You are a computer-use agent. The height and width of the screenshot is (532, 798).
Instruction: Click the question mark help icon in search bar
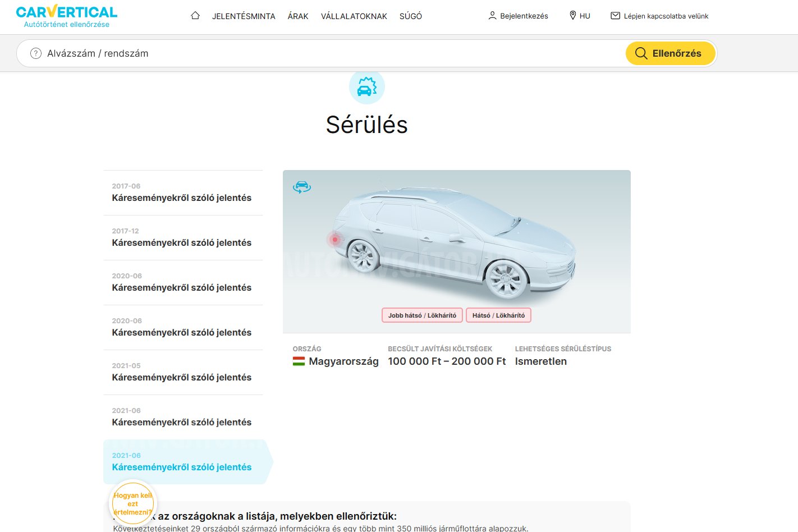(x=36, y=53)
